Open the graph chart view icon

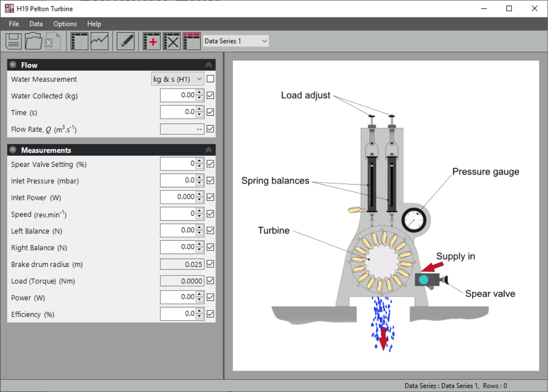(x=99, y=41)
